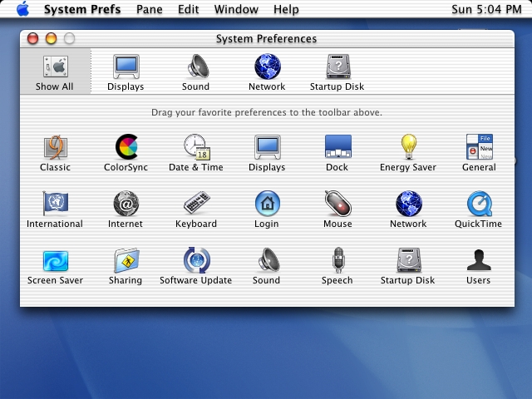Open the Edit menu

pos(189,9)
